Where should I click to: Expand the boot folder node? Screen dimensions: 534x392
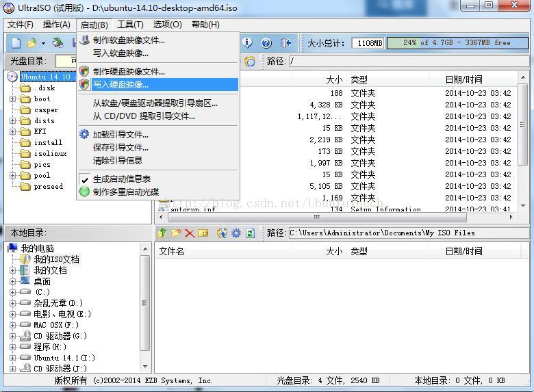[x=12, y=99]
